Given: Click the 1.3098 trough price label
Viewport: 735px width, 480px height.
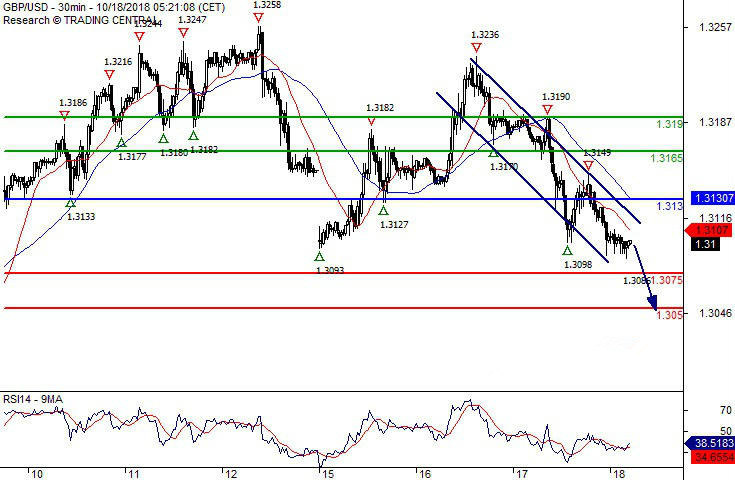Looking at the screenshot, I should click(578, 265).
